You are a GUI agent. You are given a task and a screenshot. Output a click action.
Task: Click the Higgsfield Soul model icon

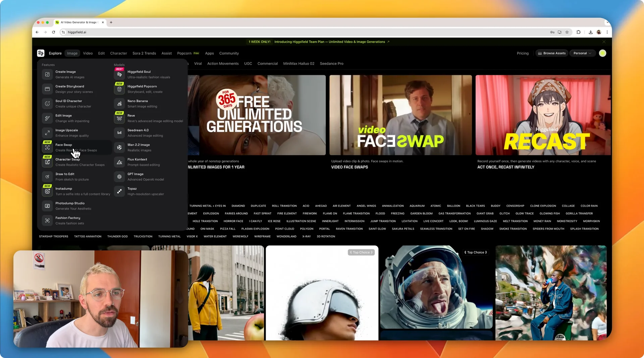[119, 74]
